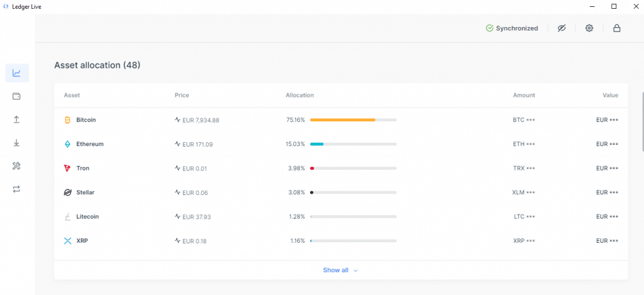This screenshot has width=644, height=295.
Task: Click the vertical scrollbar on the right
Action: click(641, 123)
